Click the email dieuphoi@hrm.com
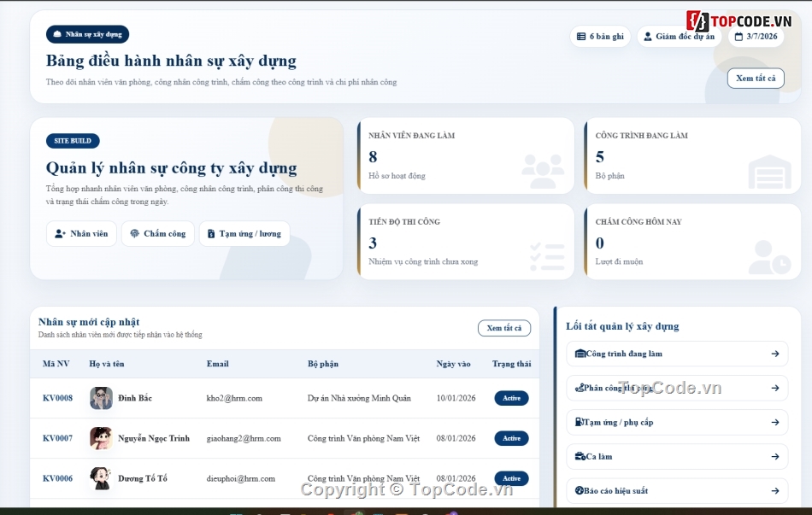This screenshot has height=515, width=812. (x=241, y=479)
